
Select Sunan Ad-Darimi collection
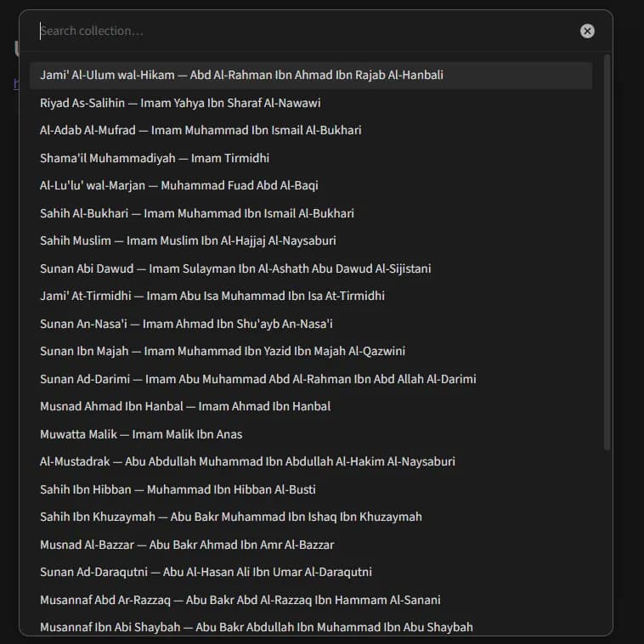311,379
